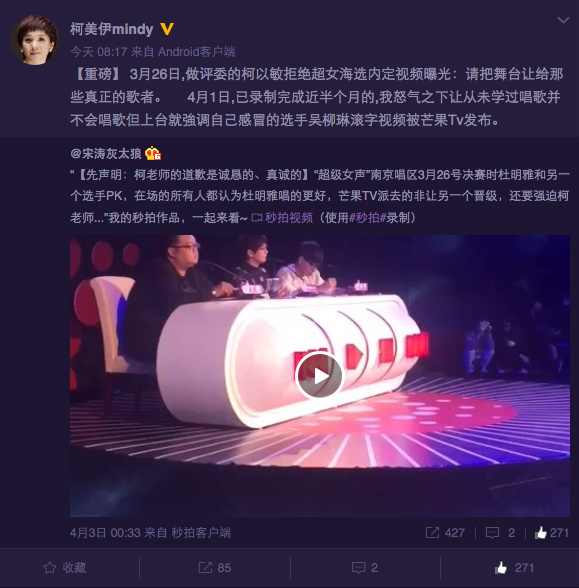Open the 秒拍视频 video link

pyautogui.click(x=283, y=218)
